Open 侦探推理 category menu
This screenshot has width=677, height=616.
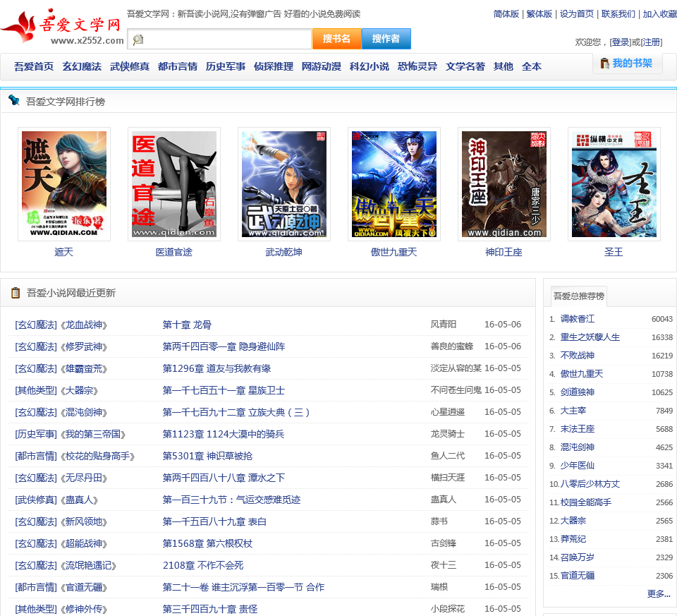[x=274, y=66]
